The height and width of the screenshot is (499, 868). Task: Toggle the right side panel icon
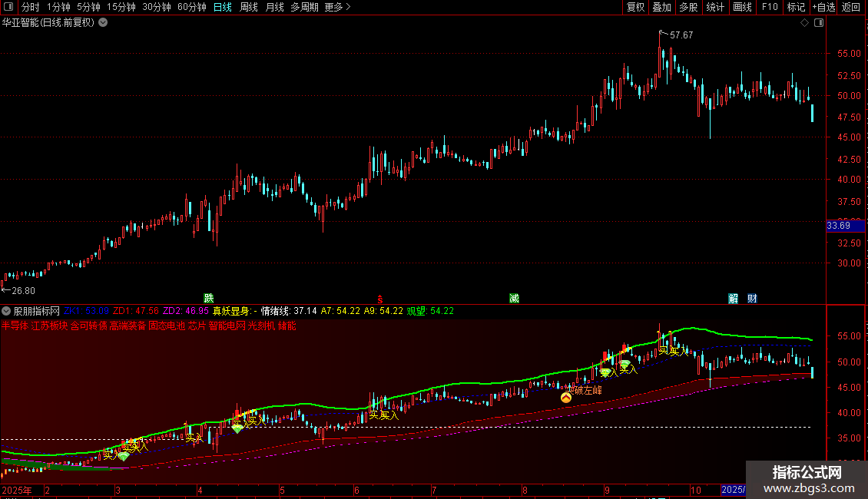pyautogui.click(x=819, y=23)
